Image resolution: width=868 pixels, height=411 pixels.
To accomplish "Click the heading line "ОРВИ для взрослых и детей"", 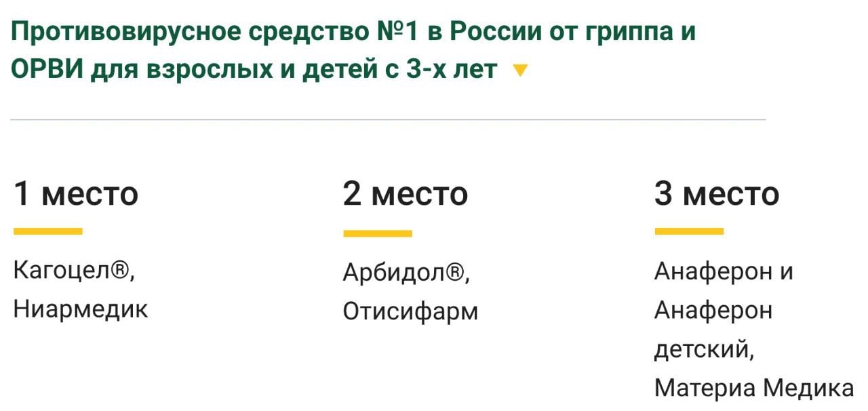I will [254, 69].
